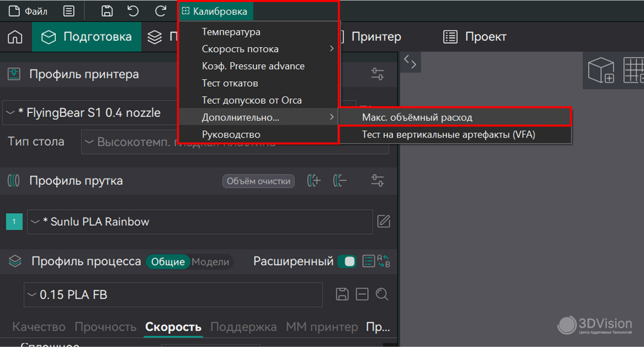
Task: Click the Undo arrow icon
Action: click(x=133, y=11)
